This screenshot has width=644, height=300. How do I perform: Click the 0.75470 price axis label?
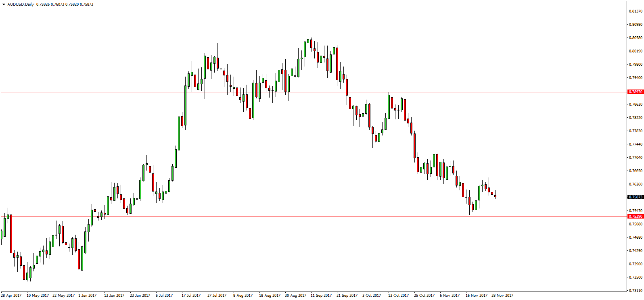click(x=636, y=210)
